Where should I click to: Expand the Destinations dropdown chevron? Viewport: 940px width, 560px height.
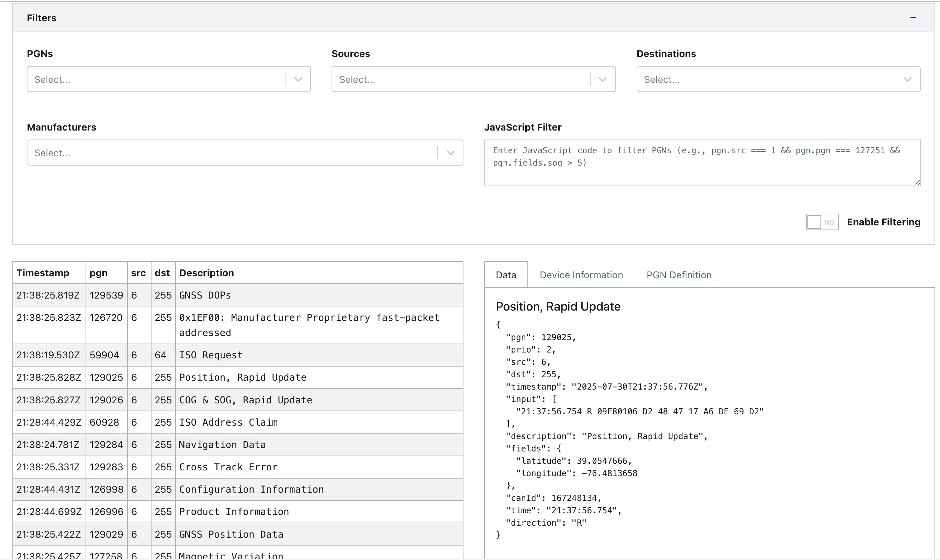908,79
